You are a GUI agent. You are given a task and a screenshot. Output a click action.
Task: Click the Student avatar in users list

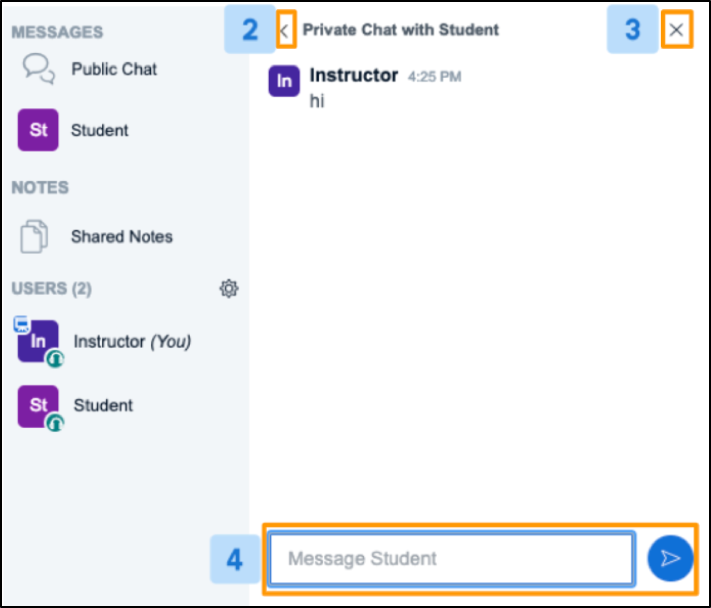(x=38, y=406)
